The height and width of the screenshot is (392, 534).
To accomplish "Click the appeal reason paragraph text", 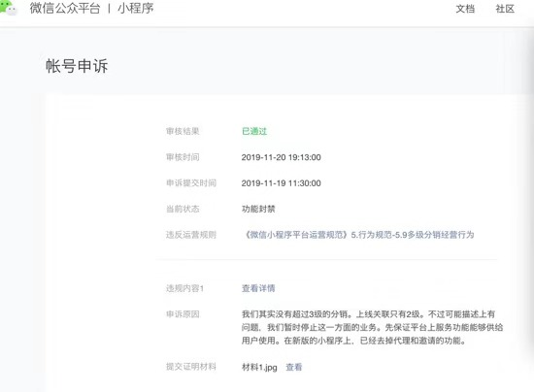I will 373,327.
